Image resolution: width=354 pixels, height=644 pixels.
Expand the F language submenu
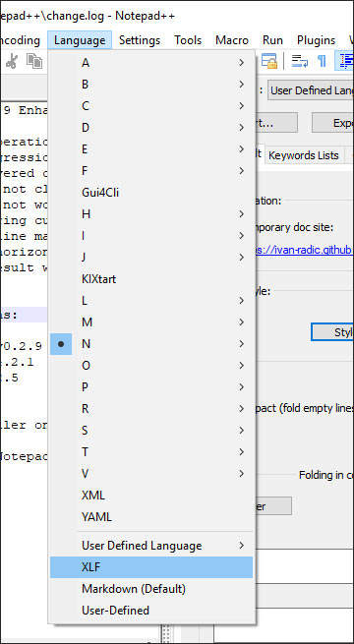(151, 171)
